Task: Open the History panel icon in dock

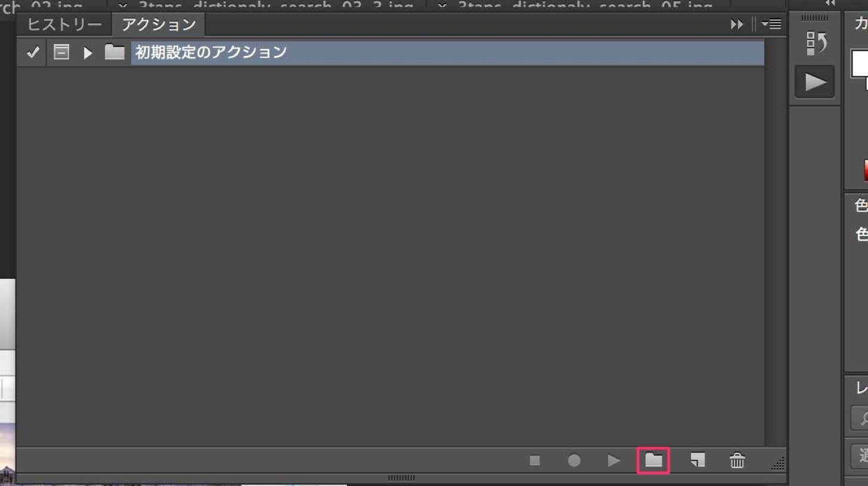Action: point(815,43)
